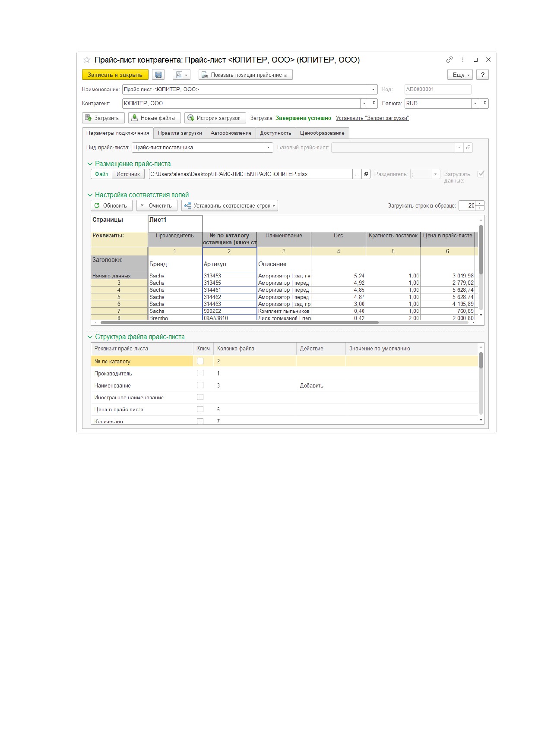
Task: Click Записать и закрыть button
Action: (115, 75)
